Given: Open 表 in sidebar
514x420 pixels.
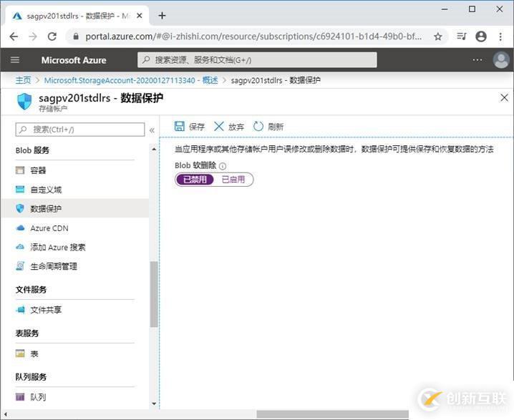Looking at the screenshot, I should [74, 353].
